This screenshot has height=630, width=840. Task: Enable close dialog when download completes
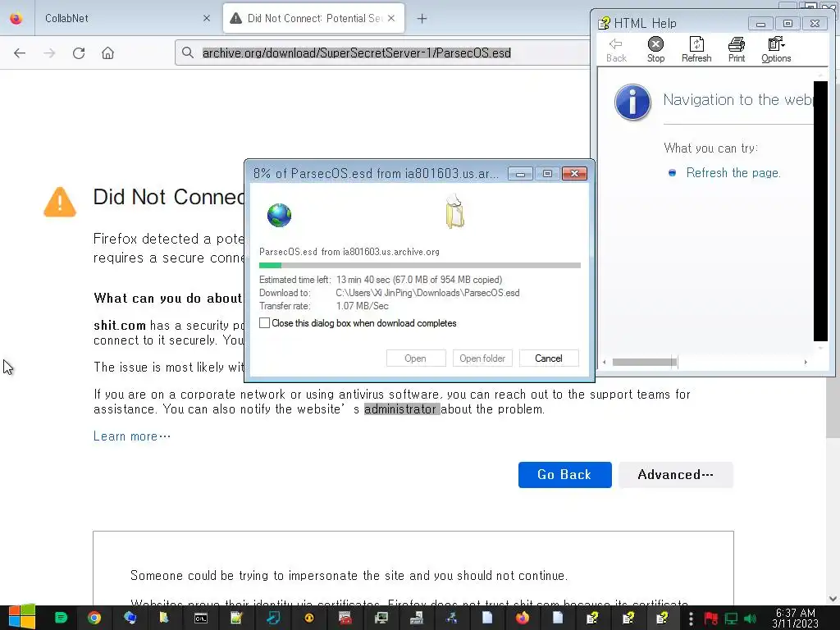pyautogui.click(x=265, y=323)
